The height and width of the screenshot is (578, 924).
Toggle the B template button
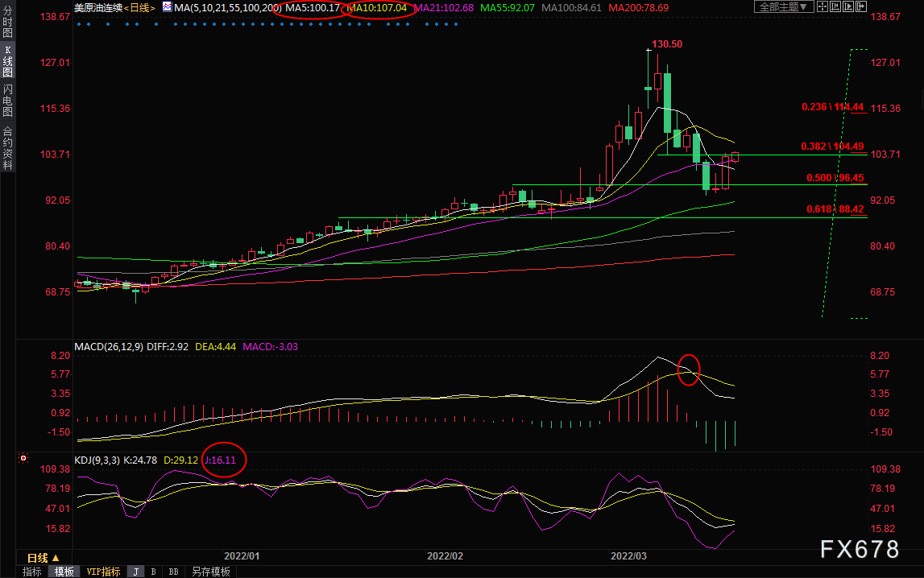[x=154, y=572]
